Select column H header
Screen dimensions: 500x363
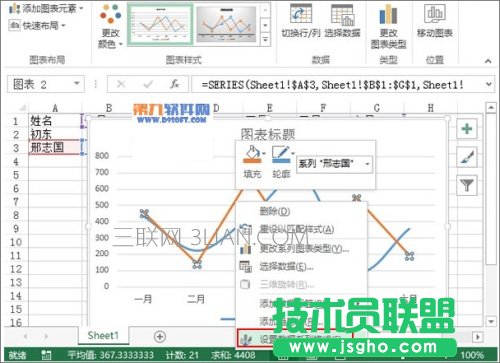pyautogui.click(x=431, y=108)
